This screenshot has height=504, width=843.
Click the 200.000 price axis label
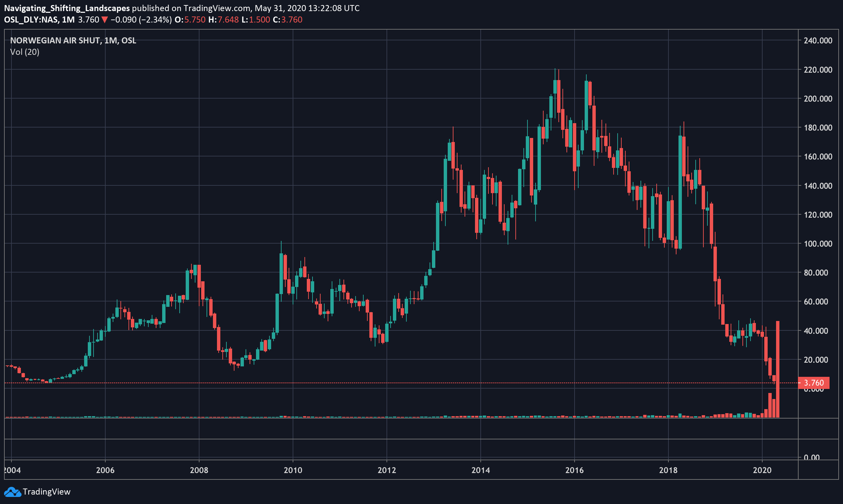pos(818,99)
